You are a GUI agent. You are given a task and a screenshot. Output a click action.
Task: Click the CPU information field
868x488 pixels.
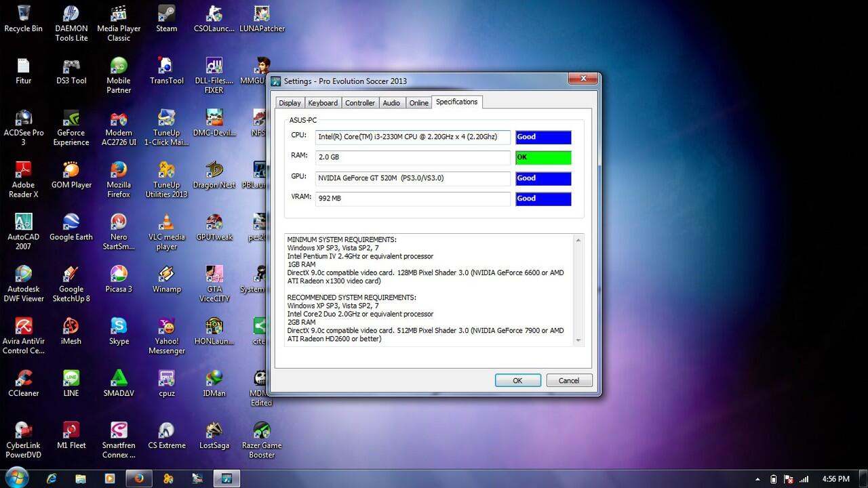(x=413, y=137)
